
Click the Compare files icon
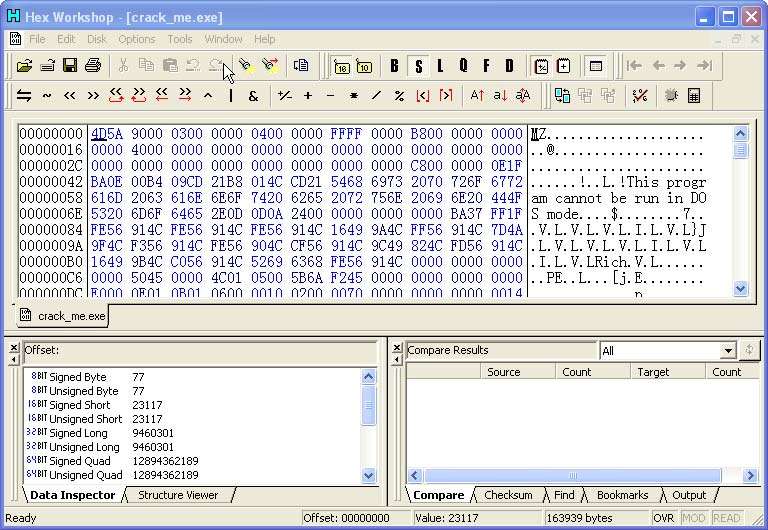[x=562, y=96]
